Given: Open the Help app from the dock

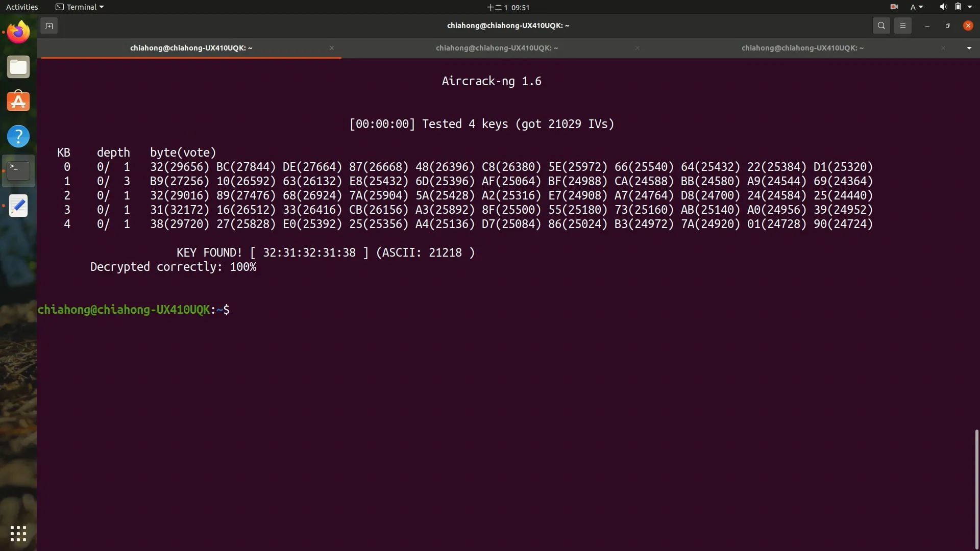Looking at the screenshot, I should [18, 136].
